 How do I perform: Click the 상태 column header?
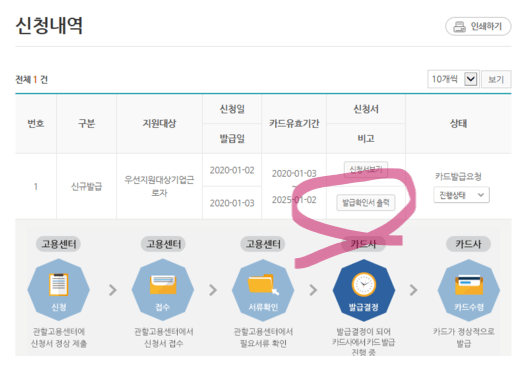pos(458,124)
